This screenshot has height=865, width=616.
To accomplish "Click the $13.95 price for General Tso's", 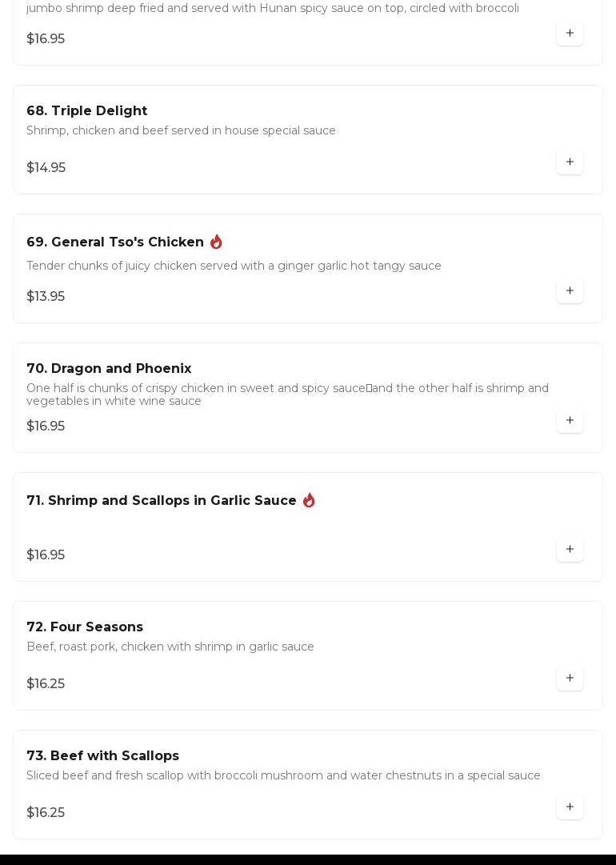I will coord(46,296).
